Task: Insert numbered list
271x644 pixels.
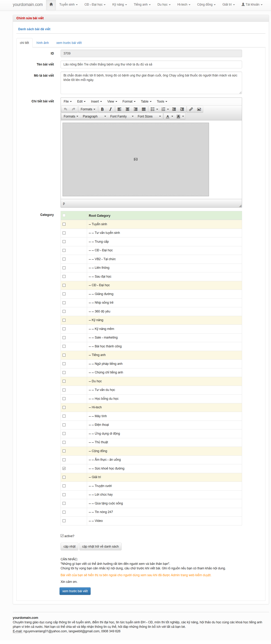Action: [163, 109]
